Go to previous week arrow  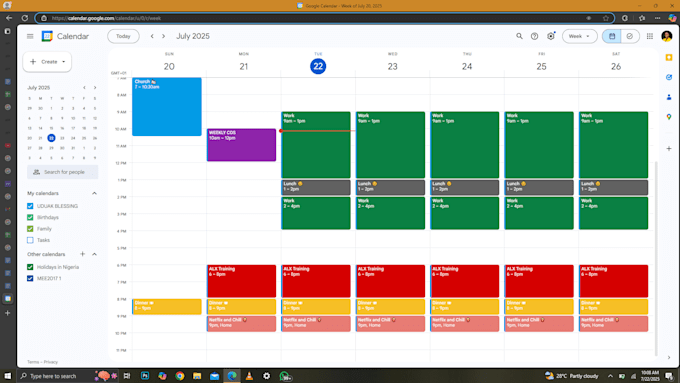pos(152,36)
